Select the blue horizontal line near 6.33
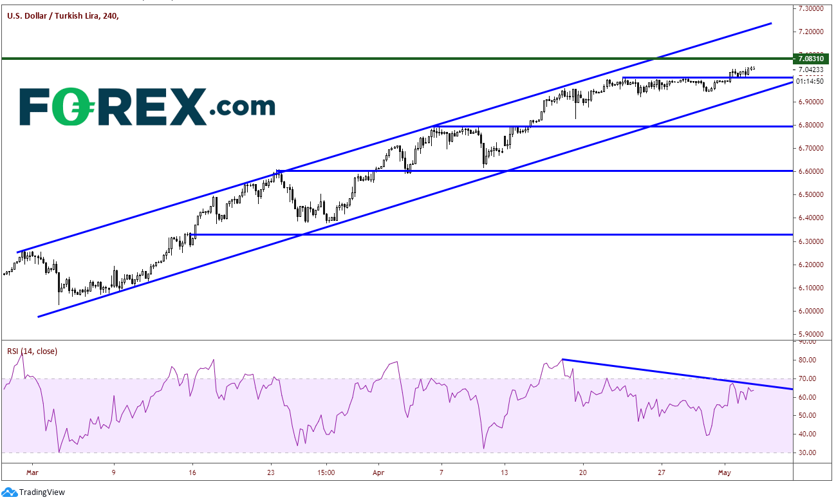The width and height of the screenshot is (836, 504). click(x=493, y=235)
